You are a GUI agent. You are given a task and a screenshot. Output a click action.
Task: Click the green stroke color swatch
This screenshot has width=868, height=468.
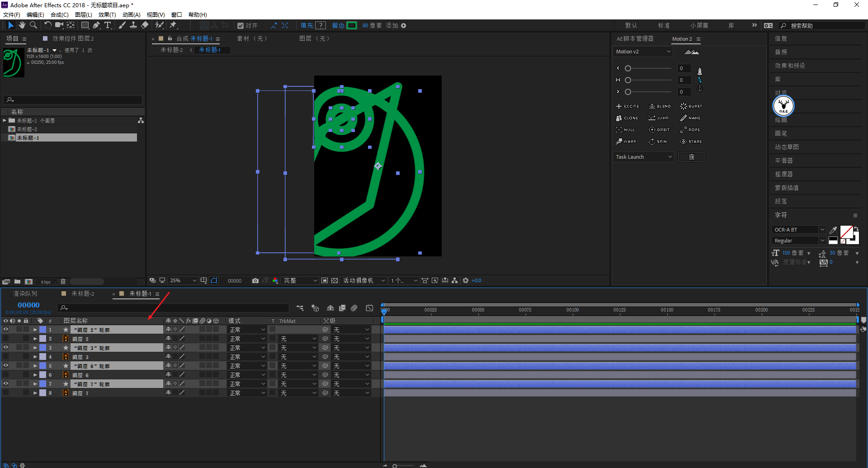tap(352, 26)
